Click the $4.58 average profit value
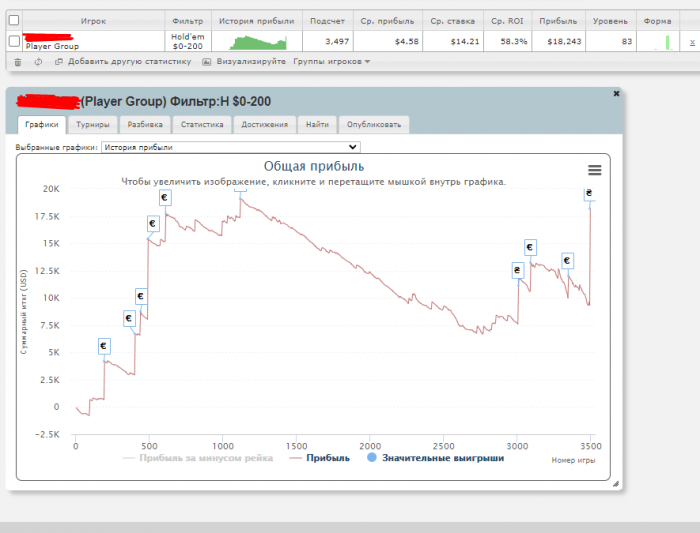This screenshot has height=533, width=700. coord(406,42)
